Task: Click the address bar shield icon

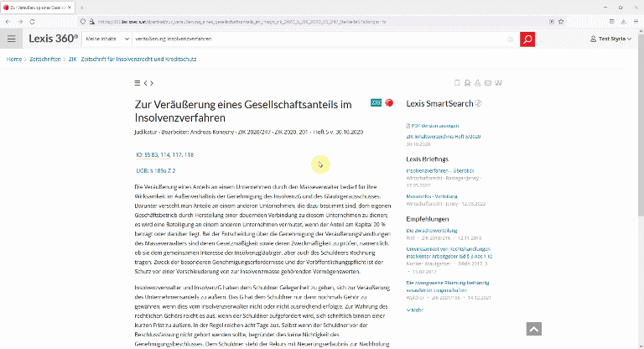Action: tap(83, 21)
